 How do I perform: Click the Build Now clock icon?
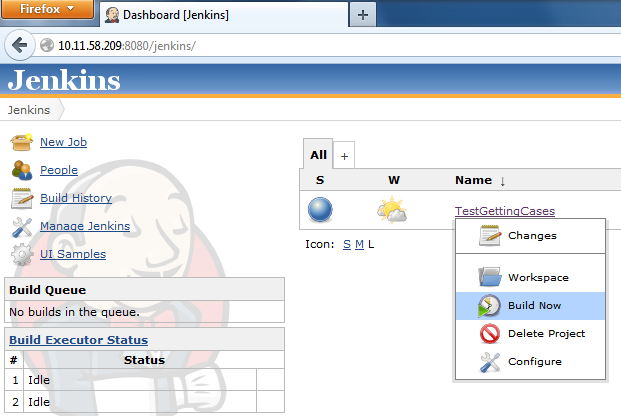click(489, 306)
